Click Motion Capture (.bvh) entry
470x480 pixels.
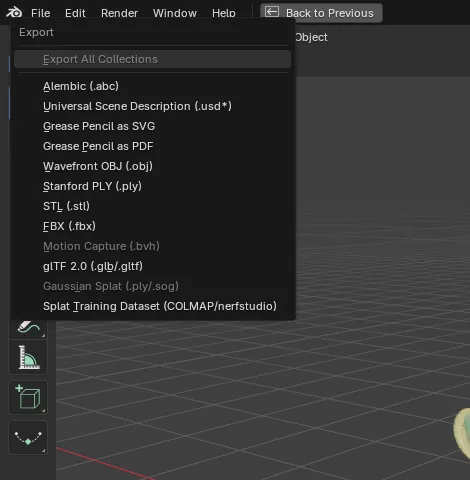(x=152, y=246)
